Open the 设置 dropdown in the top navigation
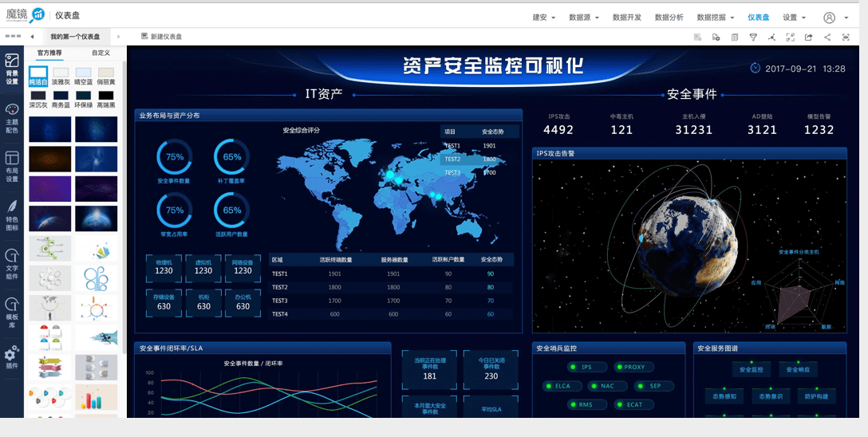Image resolution: width=868 pixels, height=437 pixels. (x=794, y=18)
